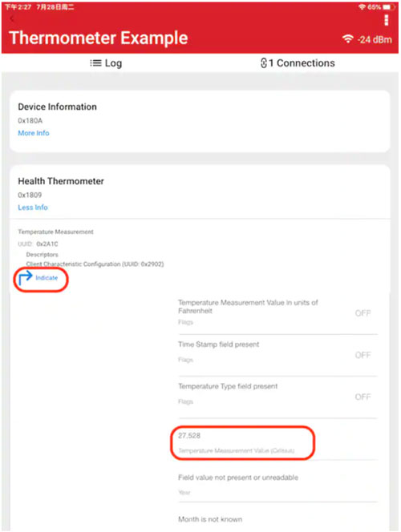The height and width of the screenshot is (532, 401).
Task: Tap the battery icon in status bar
Action: click(387, 6)
